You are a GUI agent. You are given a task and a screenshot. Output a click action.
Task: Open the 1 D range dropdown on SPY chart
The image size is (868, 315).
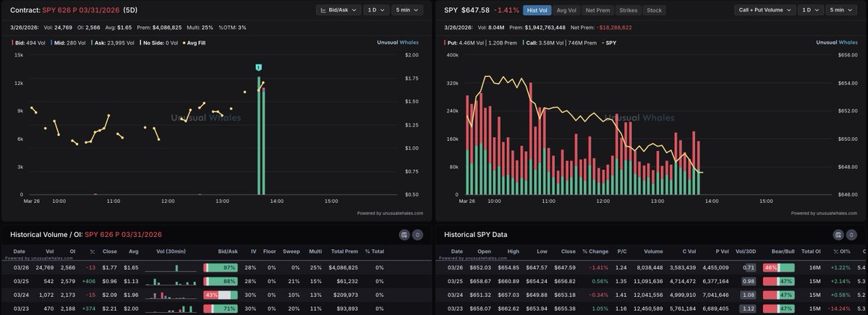[812, 10]
